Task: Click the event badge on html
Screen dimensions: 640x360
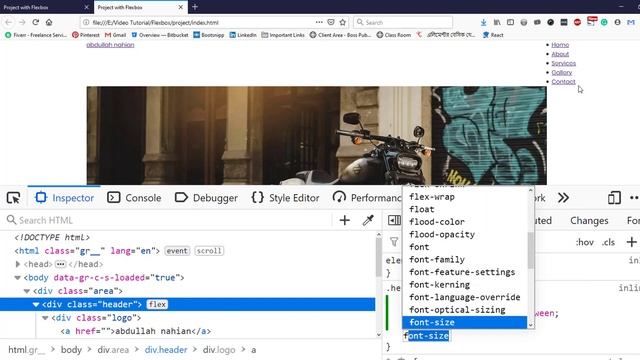Action: 177,251
